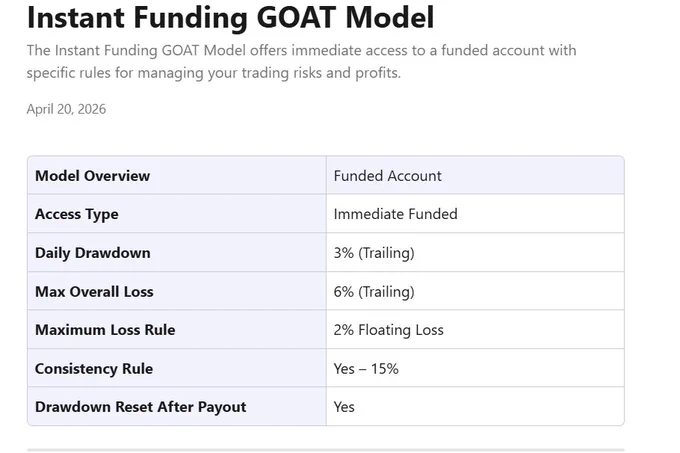Select the Consistency Rule row label
The width and height of the screenshot is (680, 453).
(94, 368)
